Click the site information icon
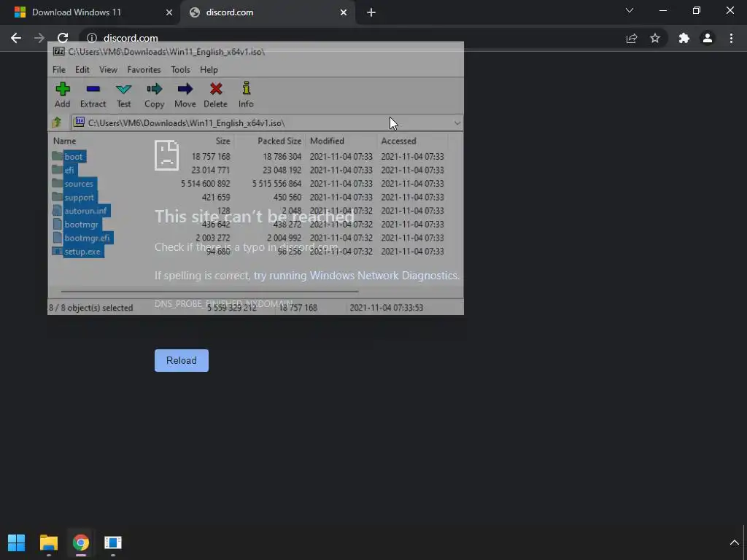Viewport: 747px width, 560px height. 92,38
